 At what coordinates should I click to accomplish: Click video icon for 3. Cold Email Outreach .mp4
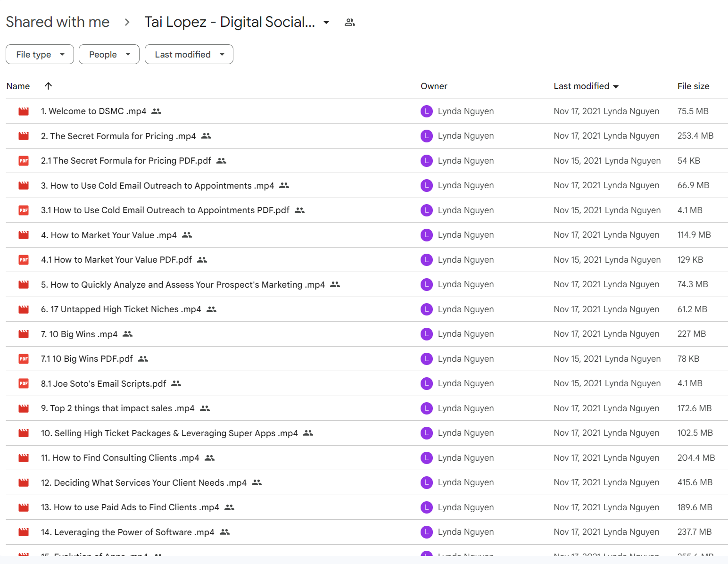24,185
